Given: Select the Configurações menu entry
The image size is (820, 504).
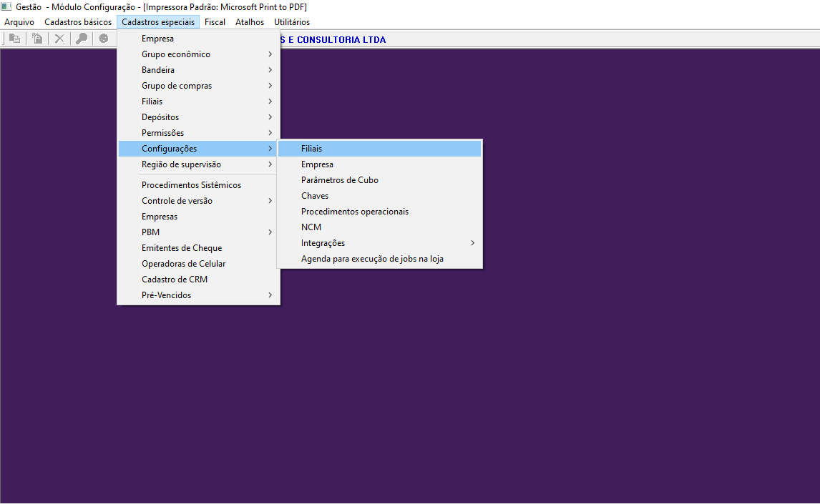Looking at the screenshot, I should (199, 148).
